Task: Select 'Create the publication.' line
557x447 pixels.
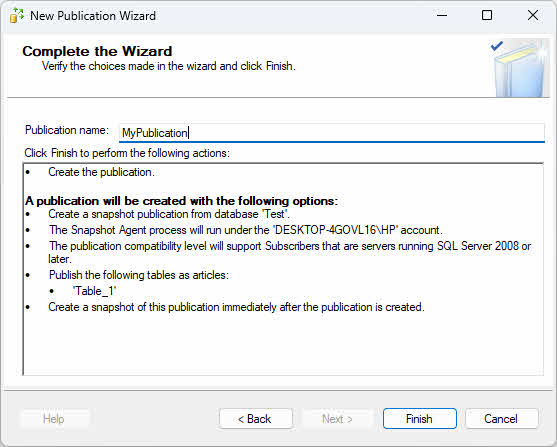Action: [101, 172]
